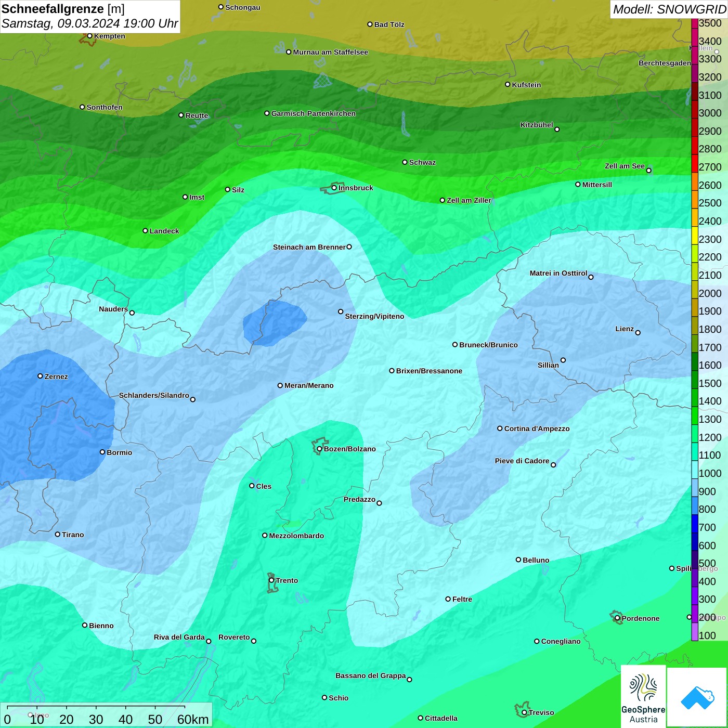Click the date Samstag, 09.03.2024 19:00 Uhr
The image size is (728, 728).
[90, 23]
